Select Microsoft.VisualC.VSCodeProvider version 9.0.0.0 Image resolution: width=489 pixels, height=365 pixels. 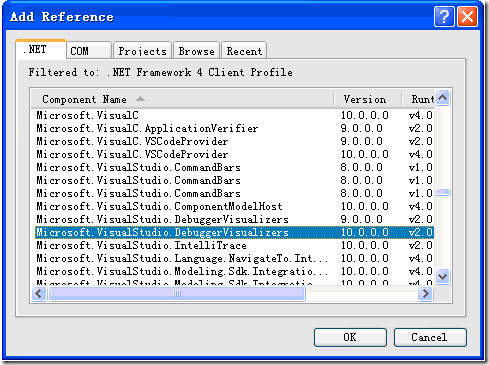[x=234, y=141]
